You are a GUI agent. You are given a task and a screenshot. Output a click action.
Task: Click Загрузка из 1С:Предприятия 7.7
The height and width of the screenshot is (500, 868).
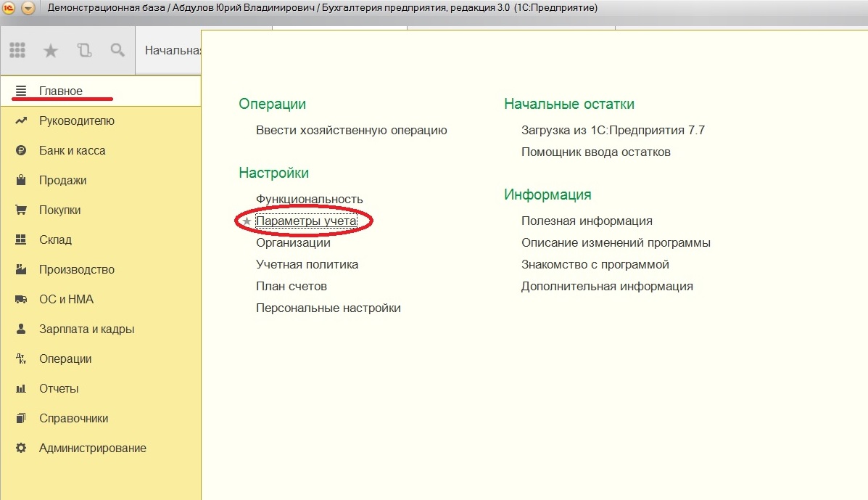pyautogui.click(x=613, y=130)
